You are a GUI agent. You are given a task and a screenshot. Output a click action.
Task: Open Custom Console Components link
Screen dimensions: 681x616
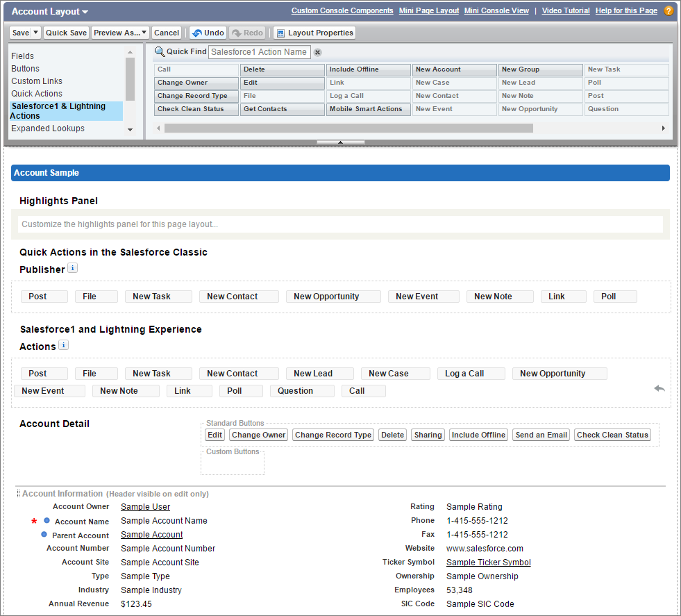[342, 11]
